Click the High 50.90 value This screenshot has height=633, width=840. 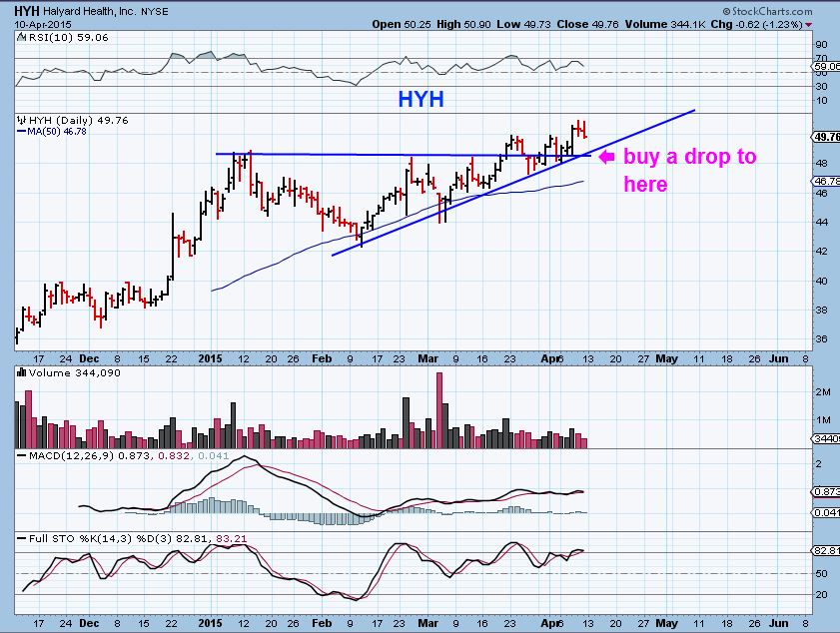pos(463,24)
